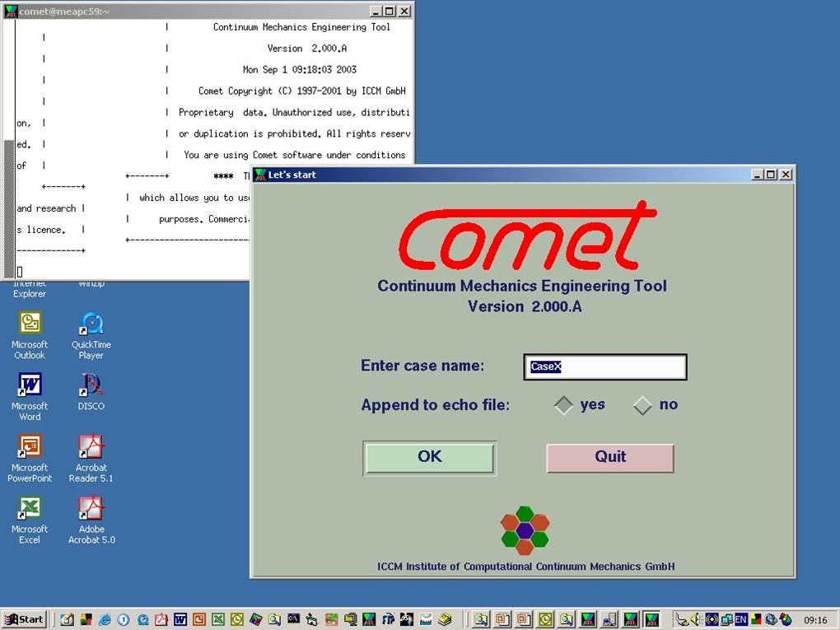Open the comet@meapc59 terminal window menu icon

pos(10,11)
